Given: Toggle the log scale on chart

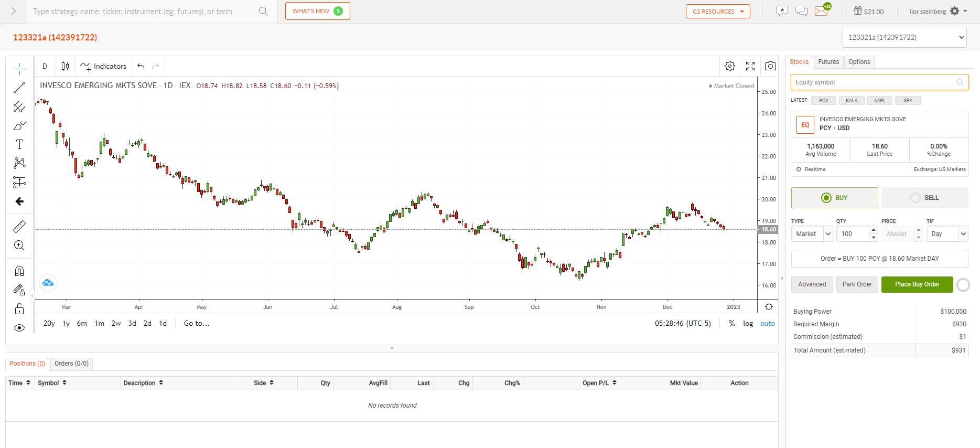Looking at the screenshot, I should (x=748, y=324).
